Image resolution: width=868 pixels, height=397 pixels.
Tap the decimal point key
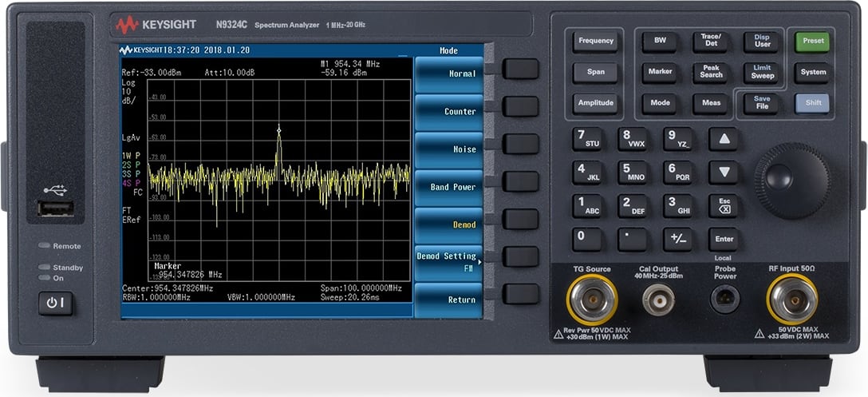coord(633,239)
